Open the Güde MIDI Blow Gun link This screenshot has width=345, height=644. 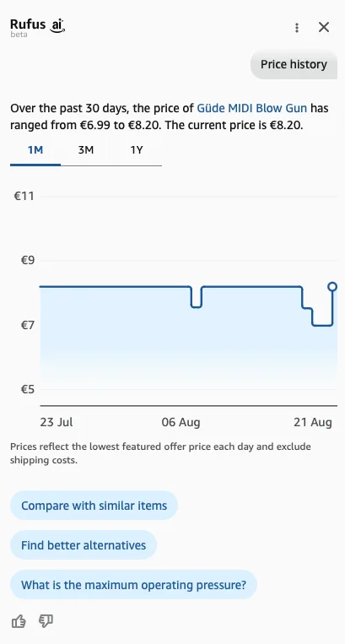(x=252, y=108)
